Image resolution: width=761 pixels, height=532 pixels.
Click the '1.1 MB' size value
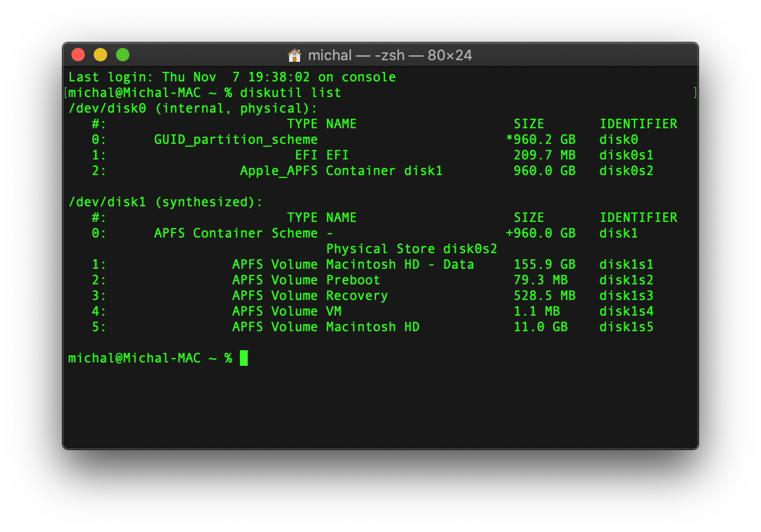tap(537, 311)
